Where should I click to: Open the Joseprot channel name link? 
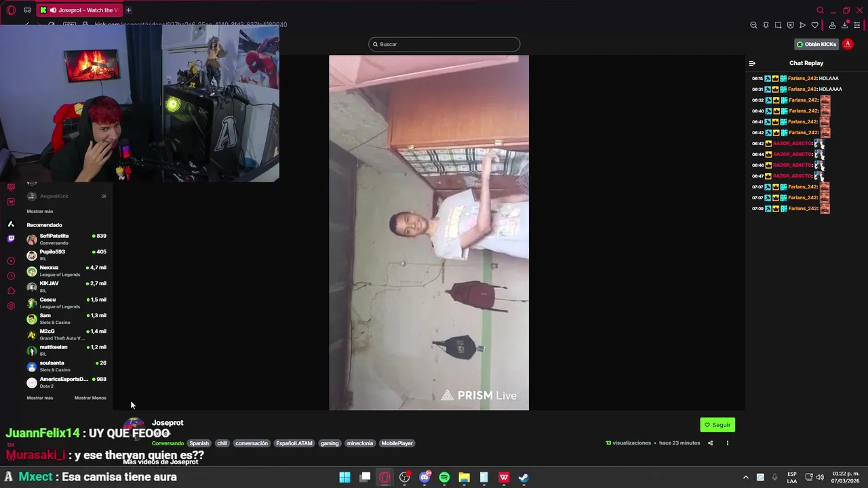click(167, 423)
